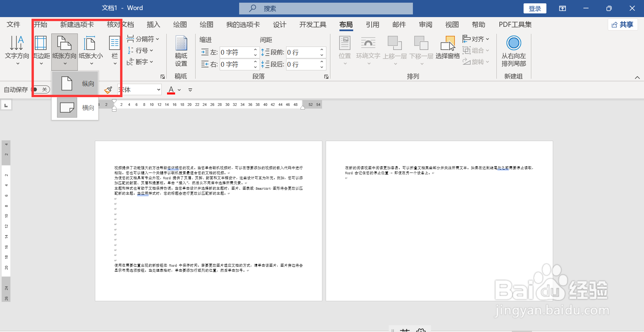Image resolution: width=644 pixels, height=332 pixels.
Task: Open Group (组合) dropdown
Action: (476, 50)
